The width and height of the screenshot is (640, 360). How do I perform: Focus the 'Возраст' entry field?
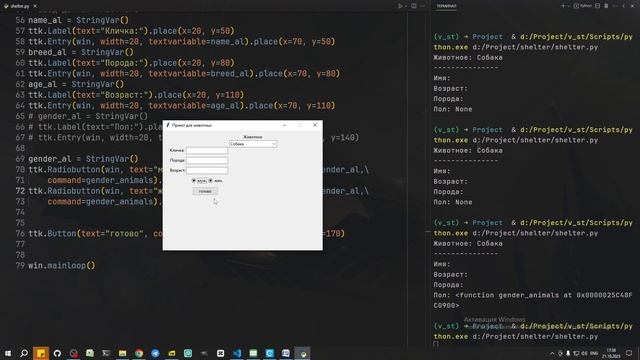207,170
